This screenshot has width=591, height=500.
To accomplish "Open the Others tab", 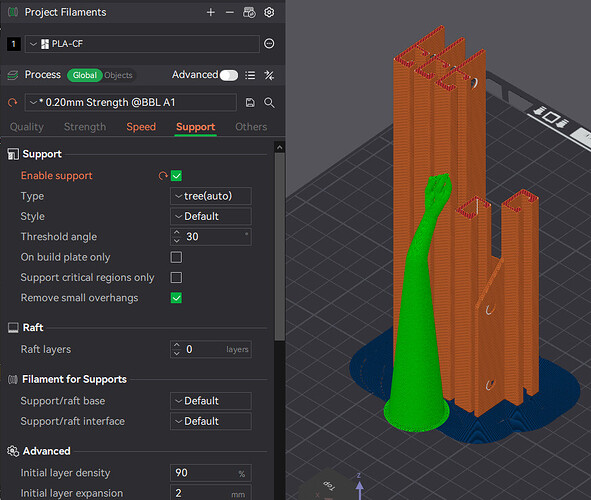I will tap(251, 127).
